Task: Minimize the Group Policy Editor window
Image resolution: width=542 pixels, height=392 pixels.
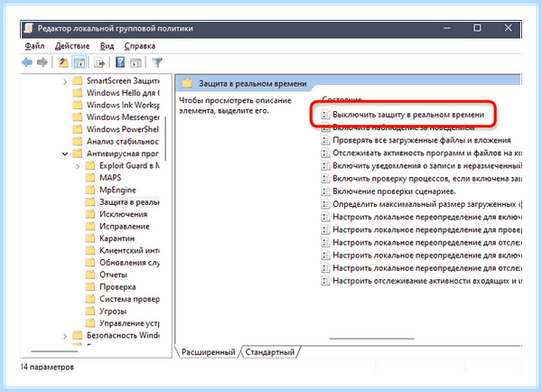Action: tap(447, 28)
